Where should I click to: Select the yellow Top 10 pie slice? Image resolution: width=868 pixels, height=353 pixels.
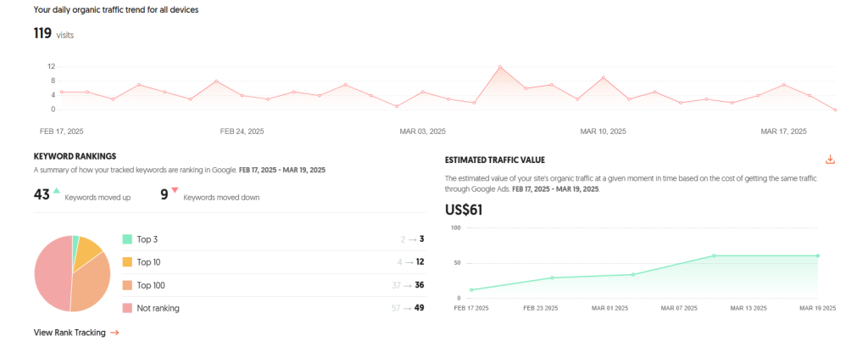click(88, 251)
